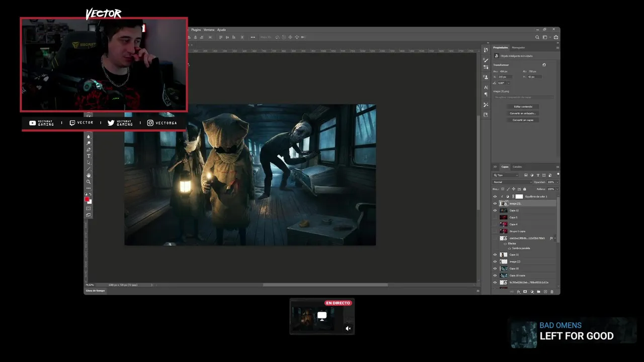
Task: Lock all icon in Bloq row
Action: pyautogui.click(x=525, y=189)
